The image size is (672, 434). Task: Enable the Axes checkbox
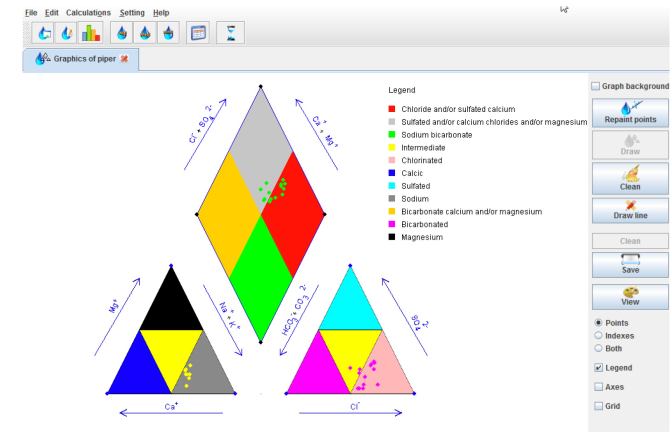598,386
